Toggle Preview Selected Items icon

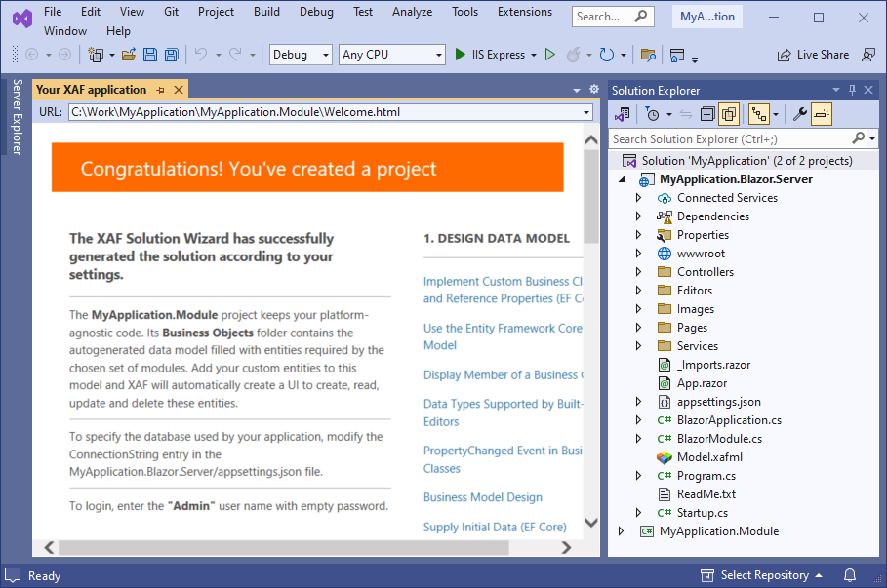(x=821, y=115)
